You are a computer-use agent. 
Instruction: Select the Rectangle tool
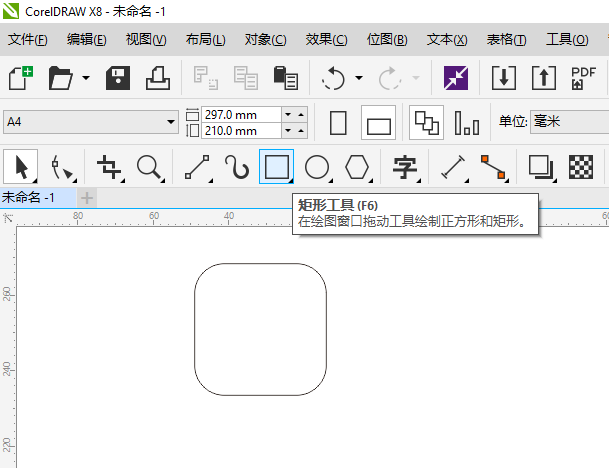click(x=276, y=167)
